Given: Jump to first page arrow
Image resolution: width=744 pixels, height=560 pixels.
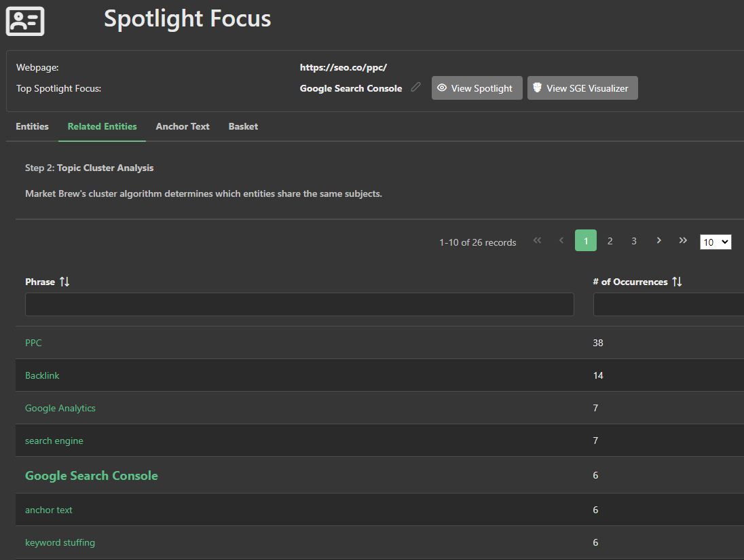Looking at the screenshot, I should pyautogui.click(x=537, y=241).
